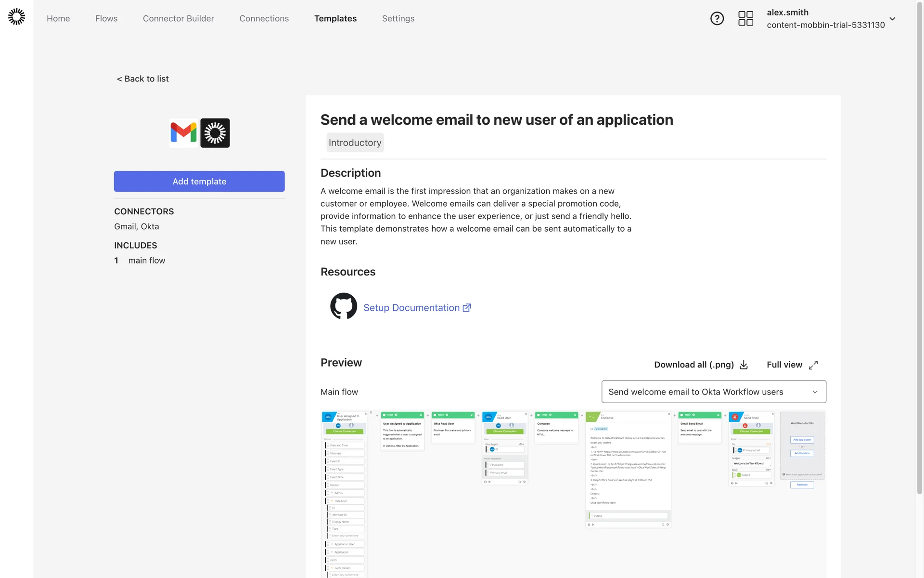
Task: Open the help question mark icon
Action: pyautogui.click(x=717, y=19)
